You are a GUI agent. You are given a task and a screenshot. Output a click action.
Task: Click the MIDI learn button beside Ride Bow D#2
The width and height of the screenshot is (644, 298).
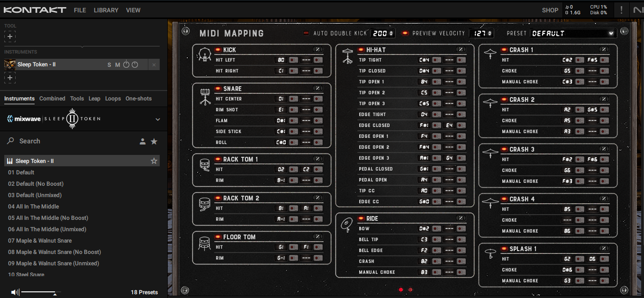click(x=436, y=229)
